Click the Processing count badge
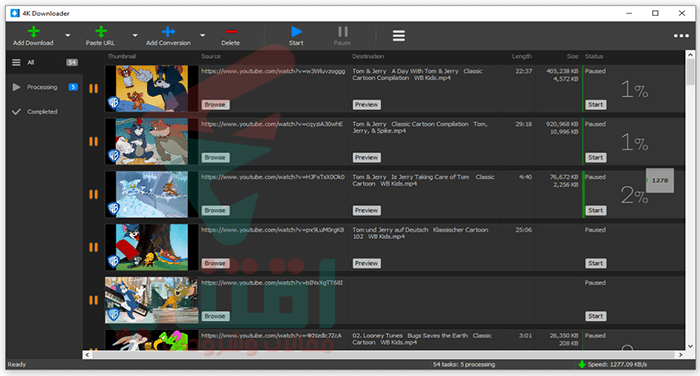 73,87
